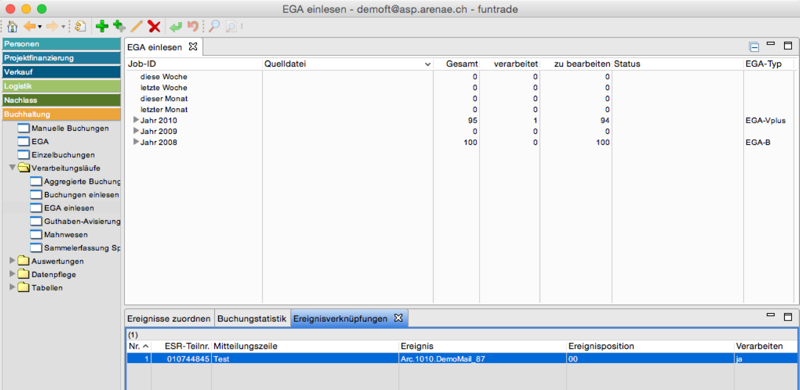800x390 pixels.
Task: Expand the Auswertungen folder
Action: 13,261
